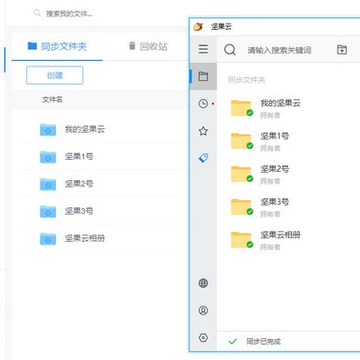Click the globe icon in the client sidebar
360x360 pixels.
point(203,283)
